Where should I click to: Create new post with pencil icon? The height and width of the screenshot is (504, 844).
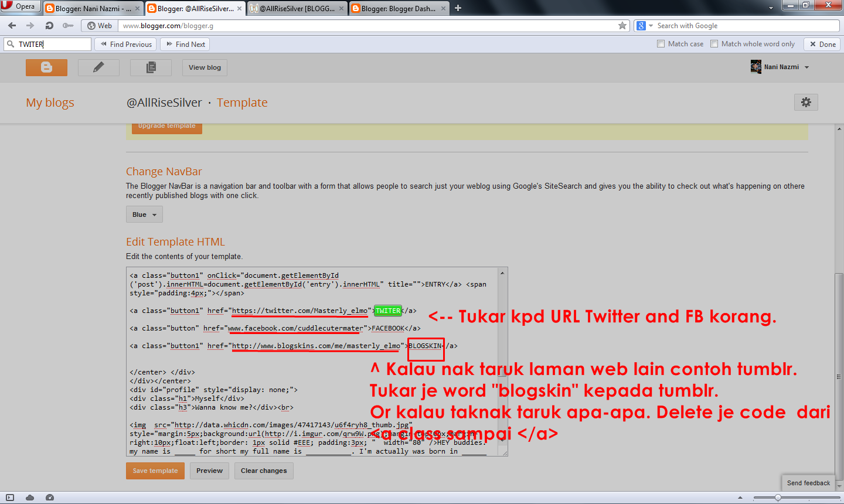tap(98, 67)
